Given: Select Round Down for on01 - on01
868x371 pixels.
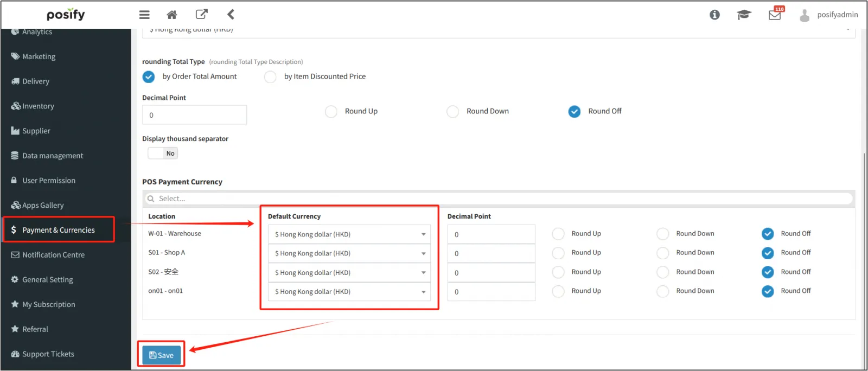Looking at the screenshot, I should (x=663, y=291).
